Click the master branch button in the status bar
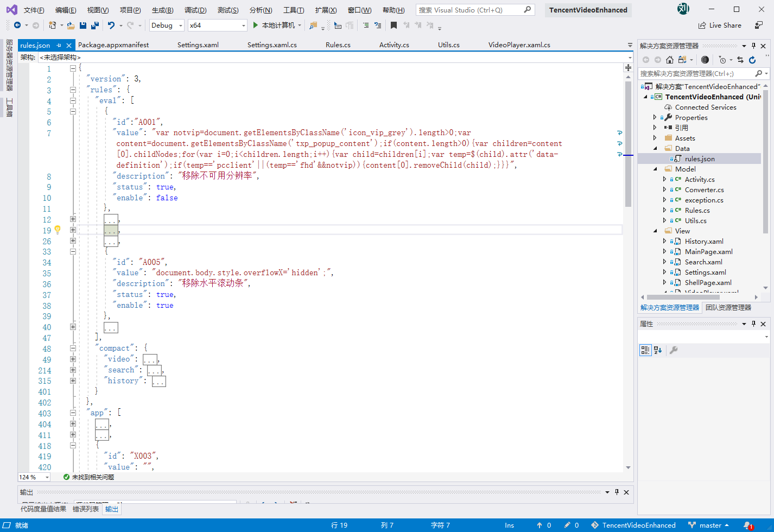Viewport: 774px width, 532px height. [708, 525]
